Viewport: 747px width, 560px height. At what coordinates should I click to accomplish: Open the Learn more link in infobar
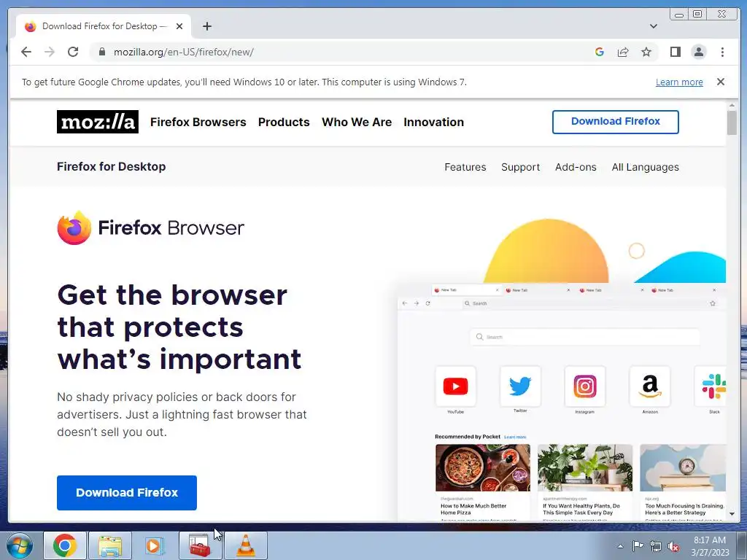(679, 82)
